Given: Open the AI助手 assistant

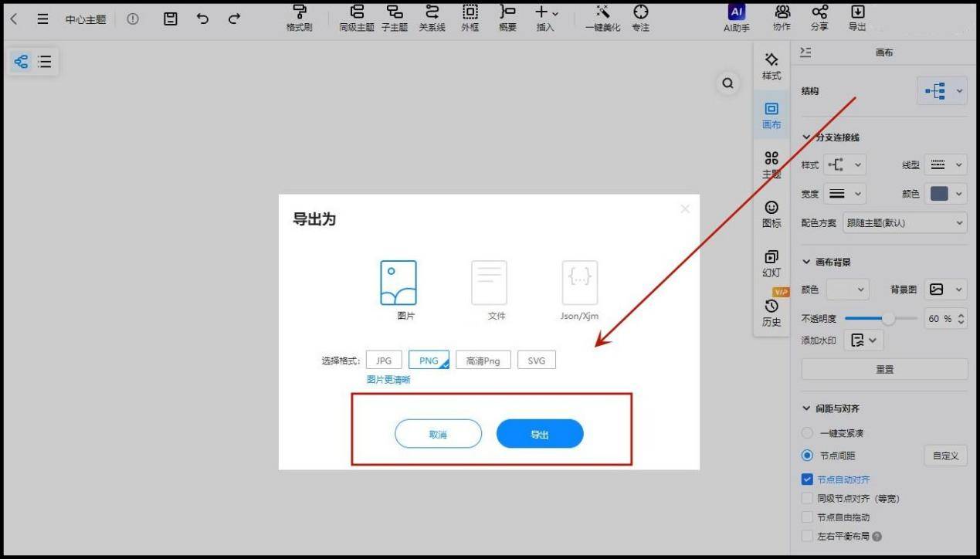Looking at the screenshot, I should click(737, 19).
